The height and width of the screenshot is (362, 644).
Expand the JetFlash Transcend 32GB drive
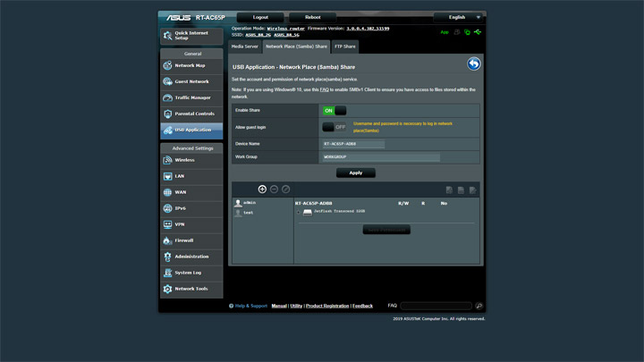coord(298,212)
